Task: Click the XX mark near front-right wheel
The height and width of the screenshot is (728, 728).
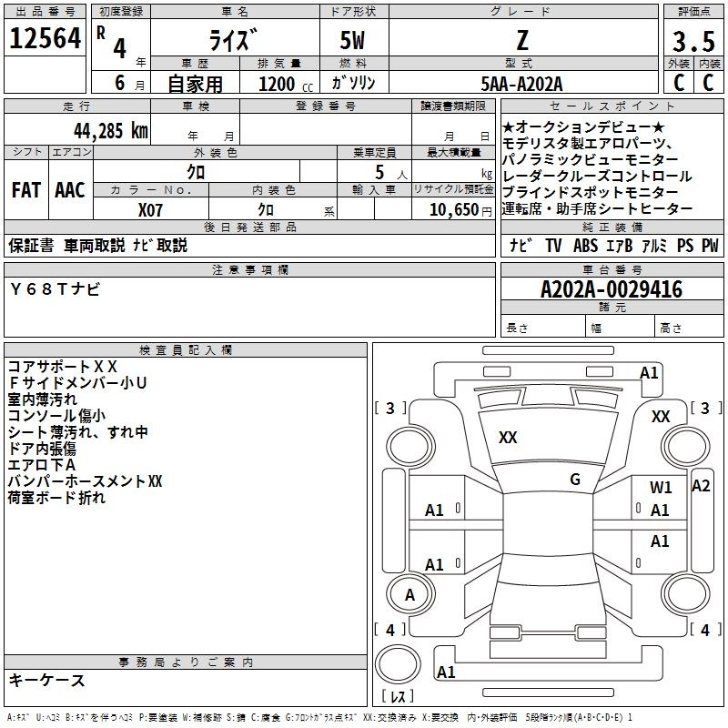Action: (661, 416)
